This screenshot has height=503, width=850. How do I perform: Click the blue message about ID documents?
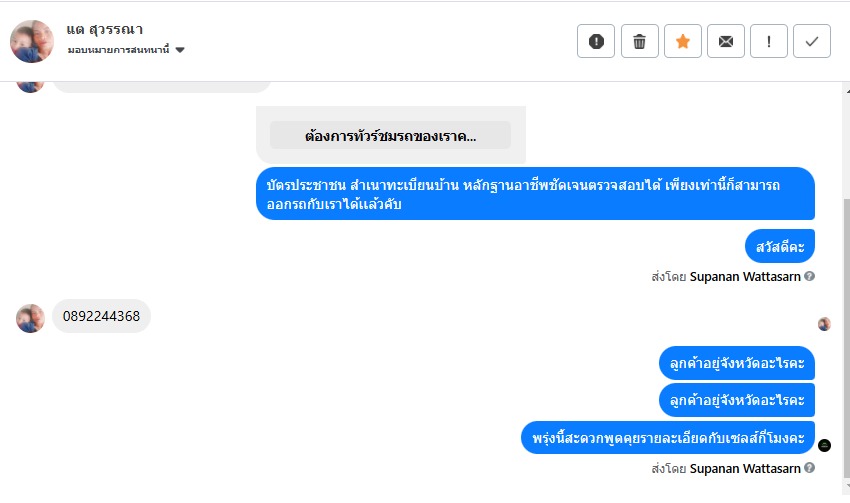535,194
